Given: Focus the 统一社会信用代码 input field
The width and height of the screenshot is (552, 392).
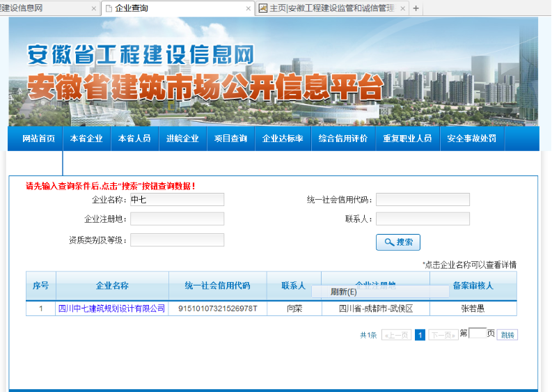Looking at the screenshot, I should [x=423, y=200].
